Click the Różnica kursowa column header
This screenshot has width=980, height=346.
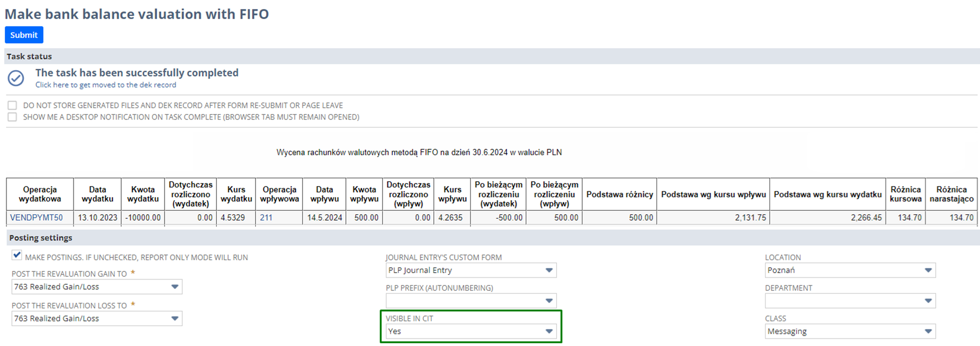pos(905,194)
